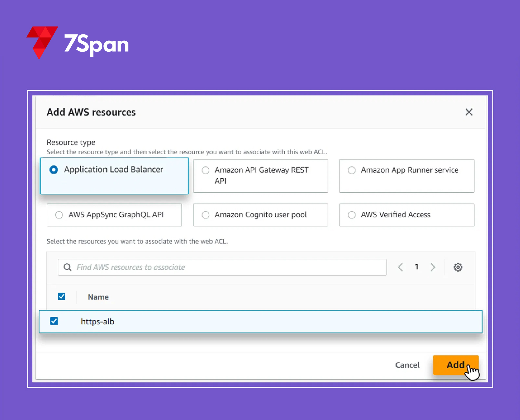Image resolution: width=520 pixels, height=420 pixels.
Task: Choose Amazon API Gateway REST API option
Action: (260, 176)
